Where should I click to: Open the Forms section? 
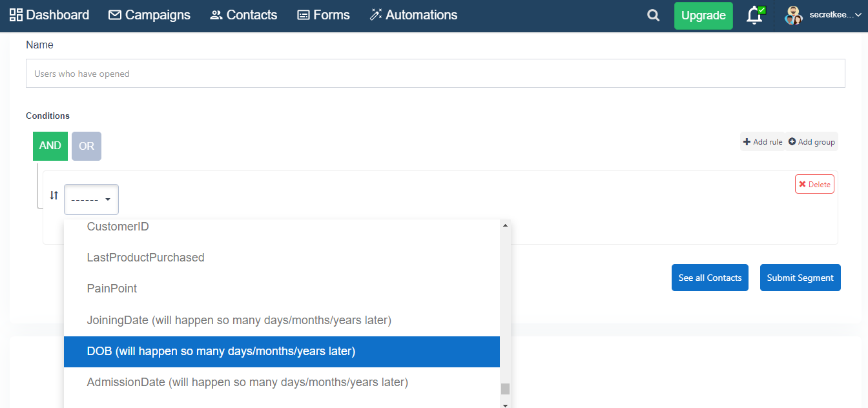point(323,15)
